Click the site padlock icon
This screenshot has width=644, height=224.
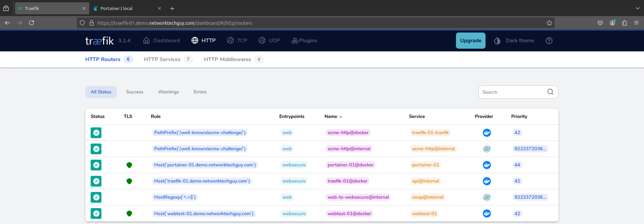coord(91,23)
